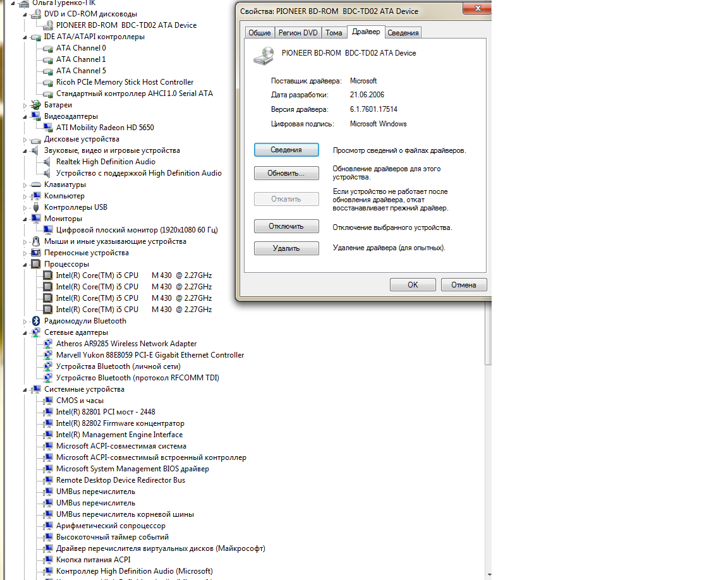Viewport: 728px width, 580px height.
Task: Click the Device Manager vertical scrollbar thumb
Action: pyautogui.click(x=488, y=333)
